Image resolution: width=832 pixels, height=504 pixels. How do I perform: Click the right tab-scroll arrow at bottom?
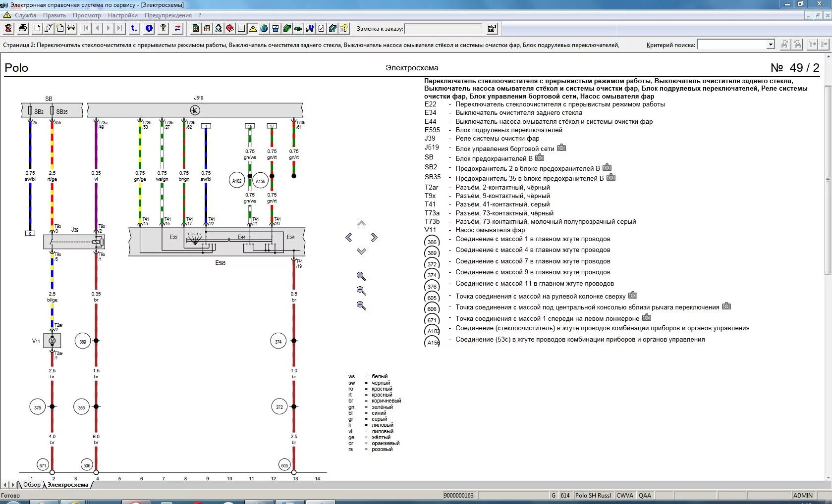[x=13, y=485]
